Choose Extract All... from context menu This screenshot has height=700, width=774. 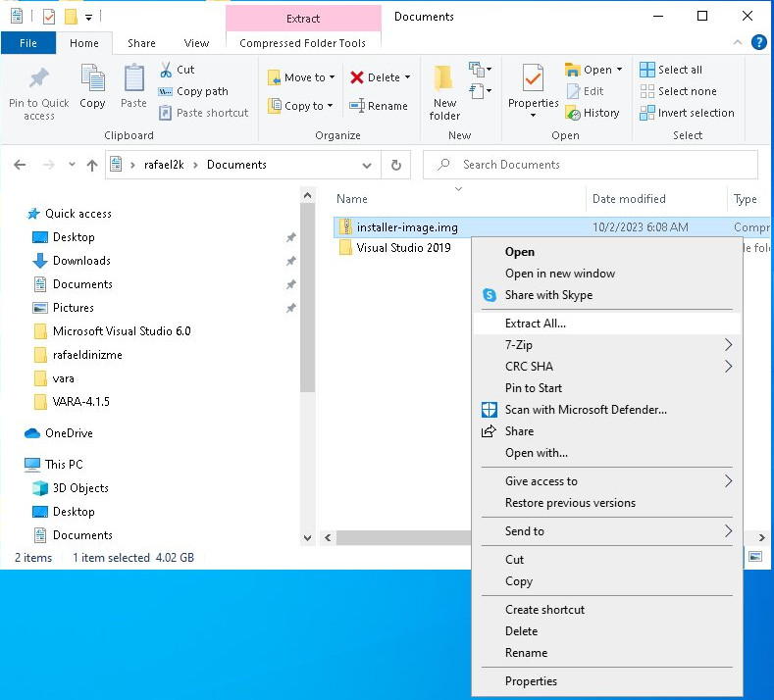[535, 324]
